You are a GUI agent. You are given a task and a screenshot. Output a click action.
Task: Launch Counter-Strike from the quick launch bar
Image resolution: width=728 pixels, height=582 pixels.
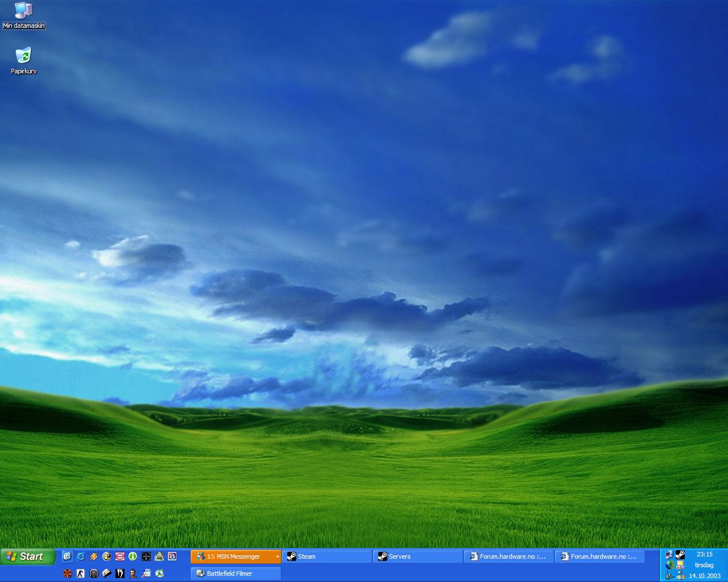pyautogui.click(x=80, y=573)
